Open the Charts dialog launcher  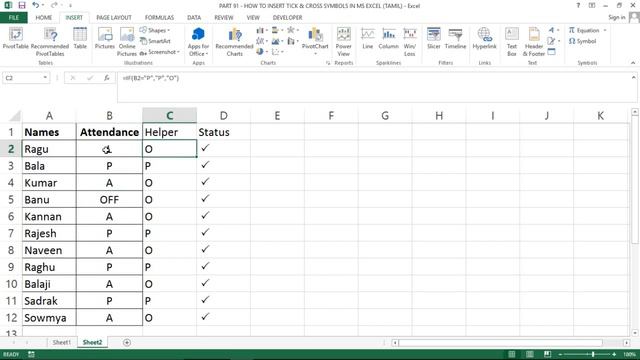click(328, 63)
